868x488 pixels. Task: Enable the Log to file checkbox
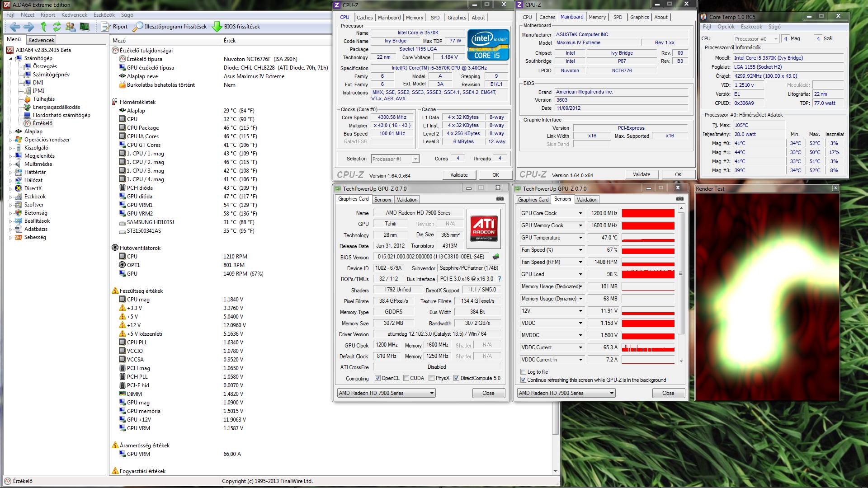[523, 372]
